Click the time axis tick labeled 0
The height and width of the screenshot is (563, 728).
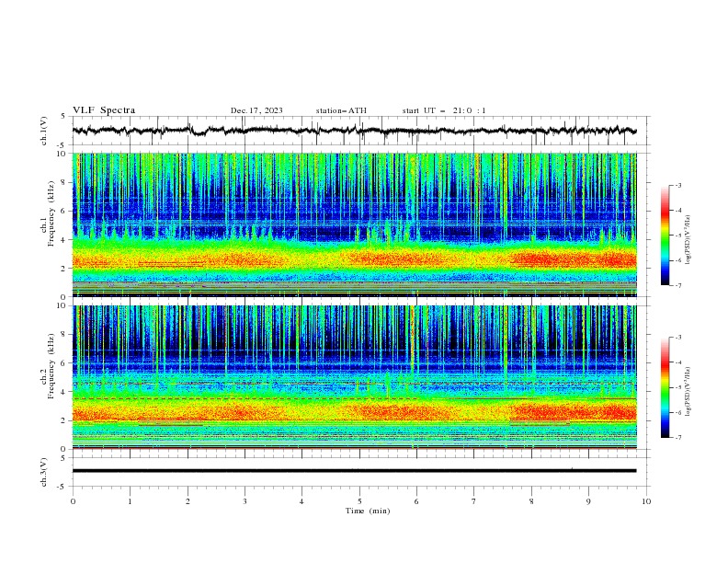click(73, 501)
